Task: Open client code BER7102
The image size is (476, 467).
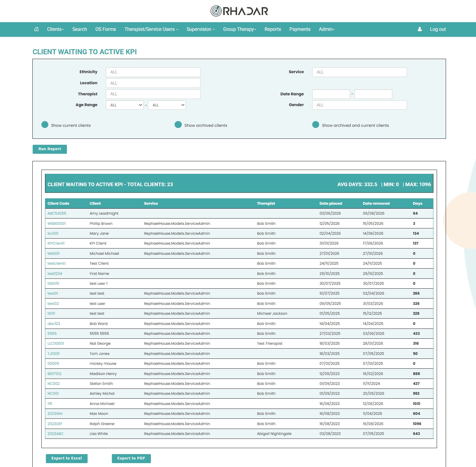Action: click(x=54, y=373)
